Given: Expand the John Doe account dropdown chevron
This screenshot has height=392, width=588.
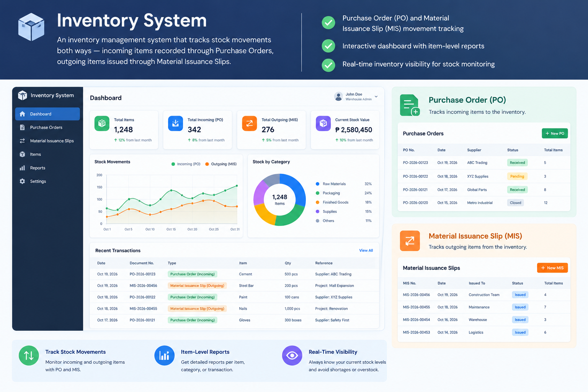Looking at the screenshot, I should [376, 96].
